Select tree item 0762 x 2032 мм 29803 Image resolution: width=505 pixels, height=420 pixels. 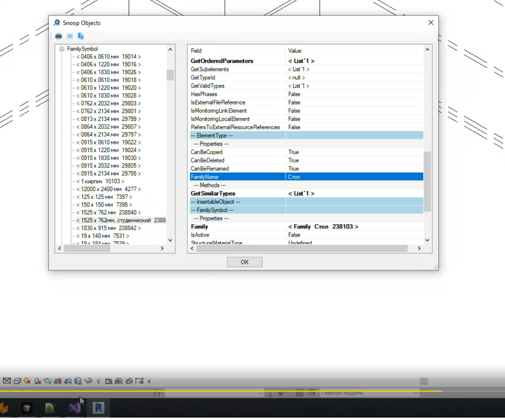tap(108, 103)
